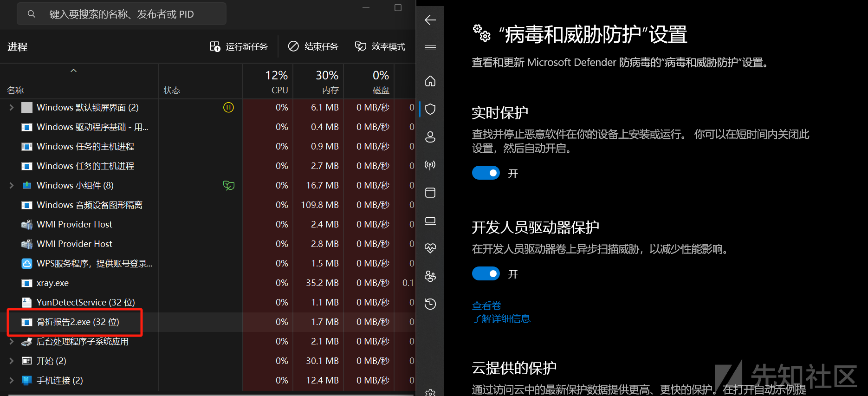Select Windows 驱动程序基础 process row
868x396 pixels.
(x=207, y=127)
